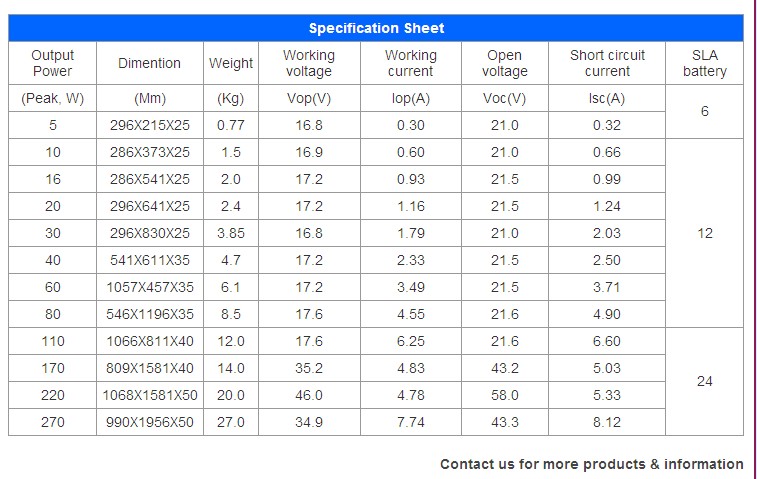Click the 24 SLA battery cell

pos(705,381)
